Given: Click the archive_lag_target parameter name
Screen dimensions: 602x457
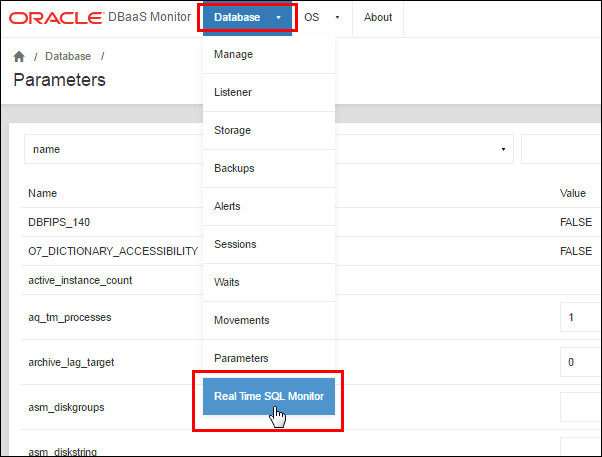Looking at the screenshot, I should click(71, 363).
